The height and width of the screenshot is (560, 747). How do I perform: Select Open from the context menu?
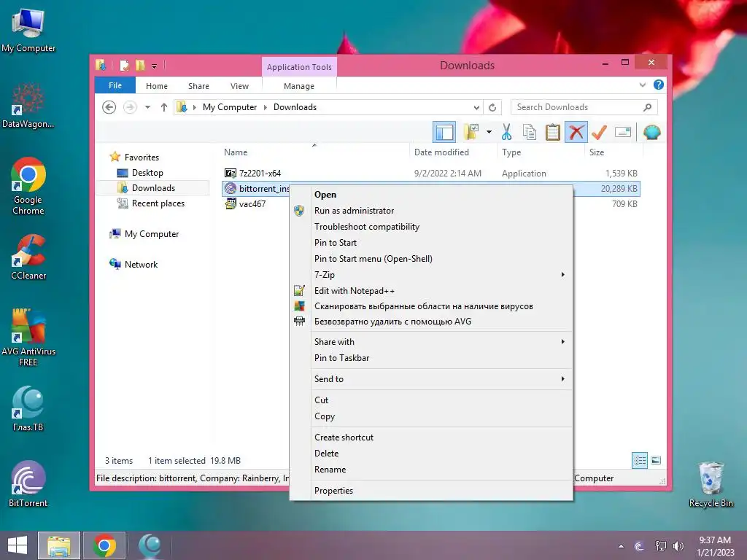point(431,194)
